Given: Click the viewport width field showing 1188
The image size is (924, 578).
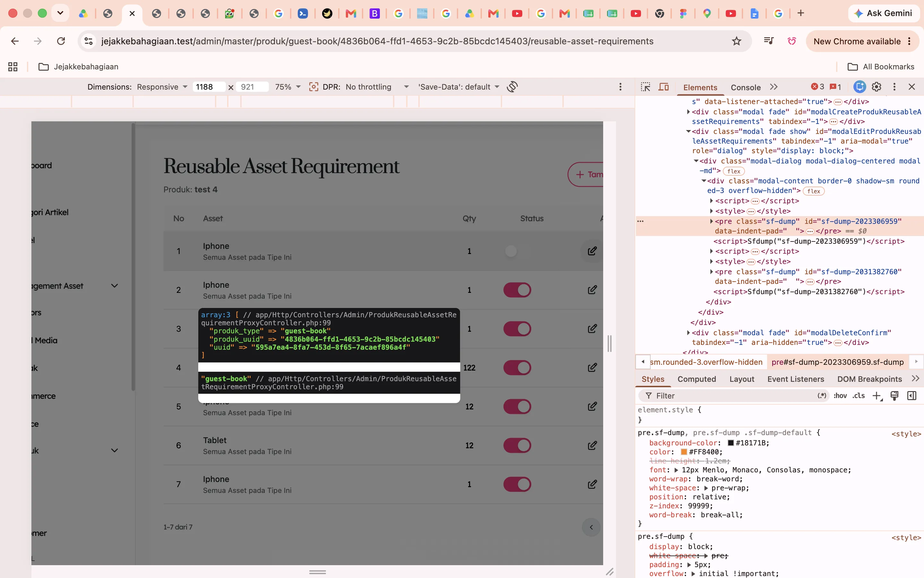Looking at the screenshot, I should point(209,87).
